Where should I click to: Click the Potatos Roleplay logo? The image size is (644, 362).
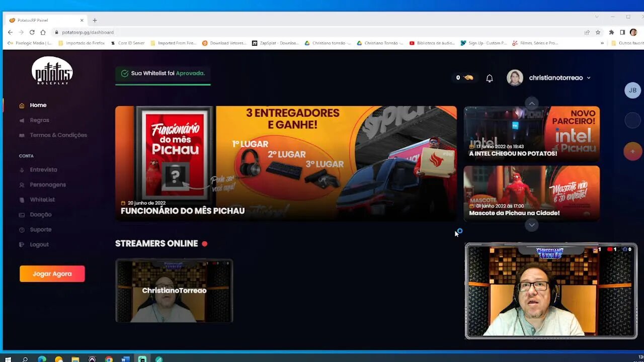pos(52,70)
